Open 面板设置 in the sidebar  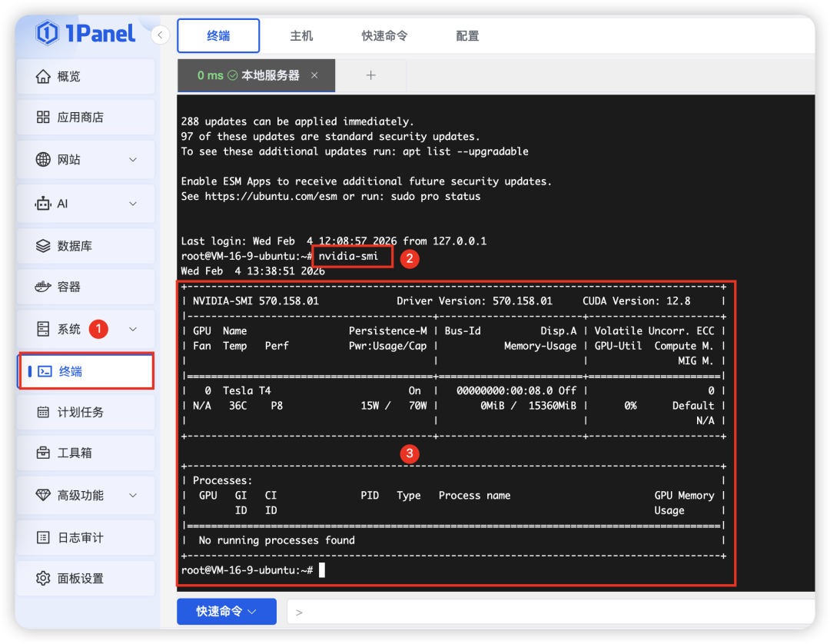click(86, 579)
